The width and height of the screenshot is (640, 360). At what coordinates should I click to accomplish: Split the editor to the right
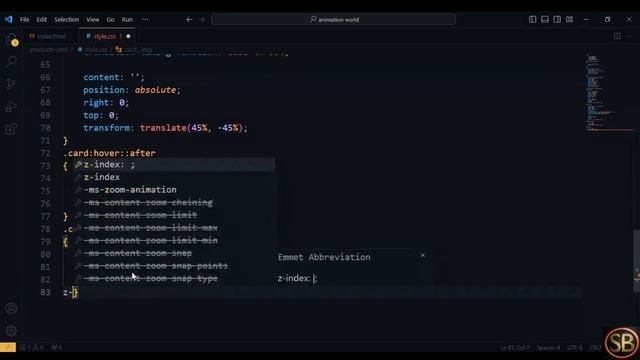[617, 36]
